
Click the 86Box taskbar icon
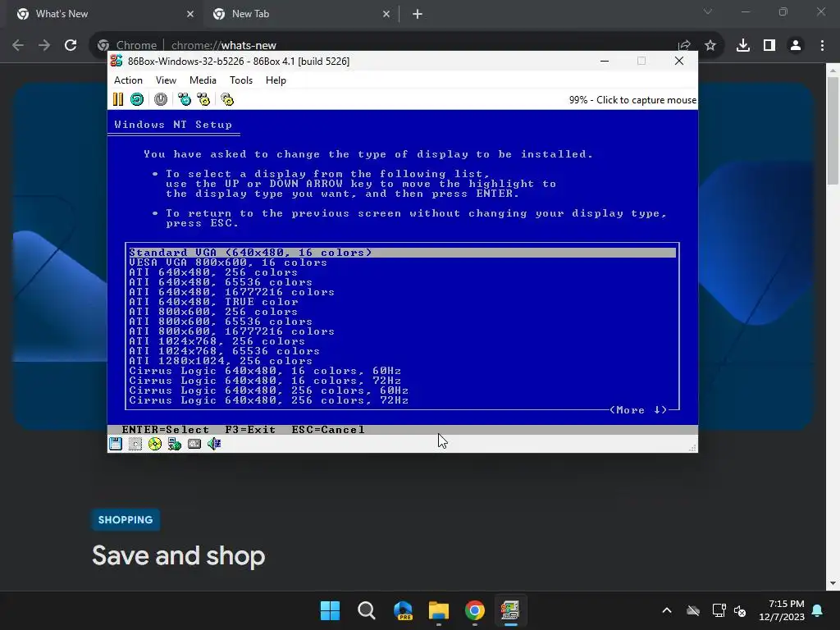[x=510, y=610]
